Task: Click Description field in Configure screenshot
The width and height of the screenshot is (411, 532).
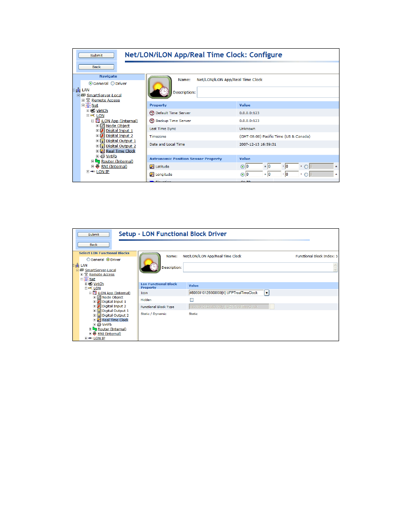Action: coord(268,92)
